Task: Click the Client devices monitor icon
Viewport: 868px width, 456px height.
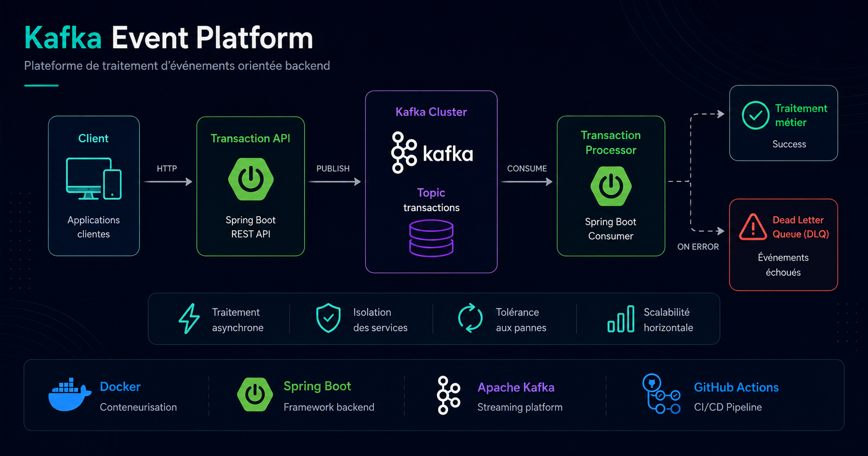Action: click(x=94, y=179)
